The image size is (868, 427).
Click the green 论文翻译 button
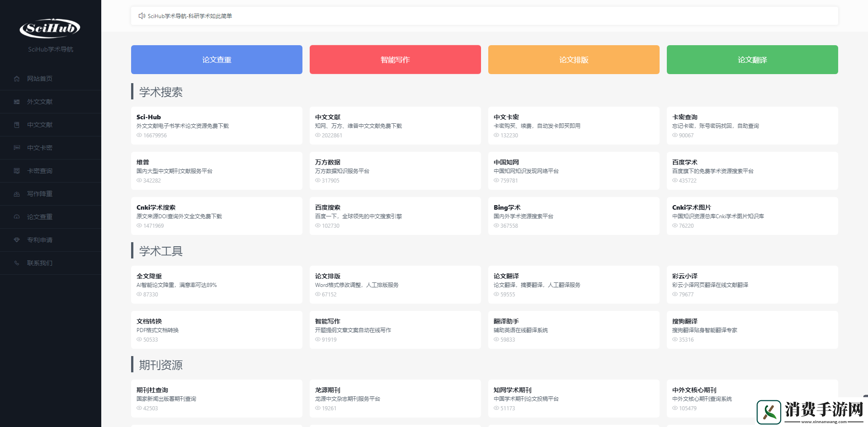point(752,60)
